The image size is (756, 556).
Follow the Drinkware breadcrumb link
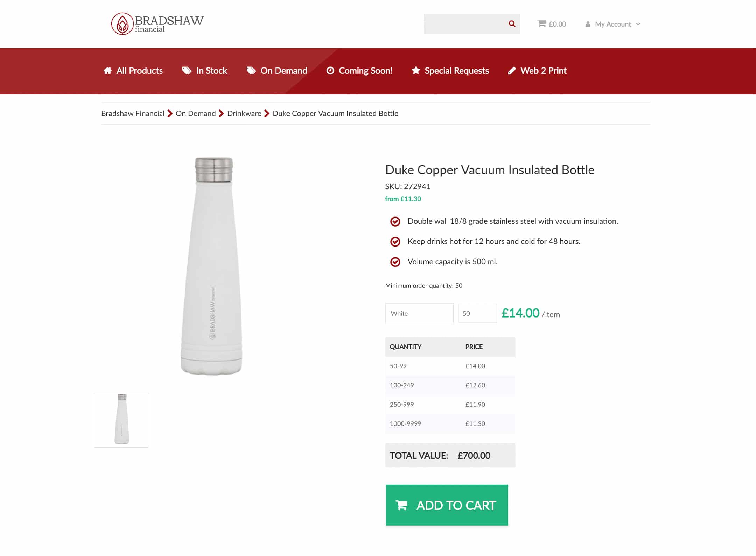coord(244,113)
